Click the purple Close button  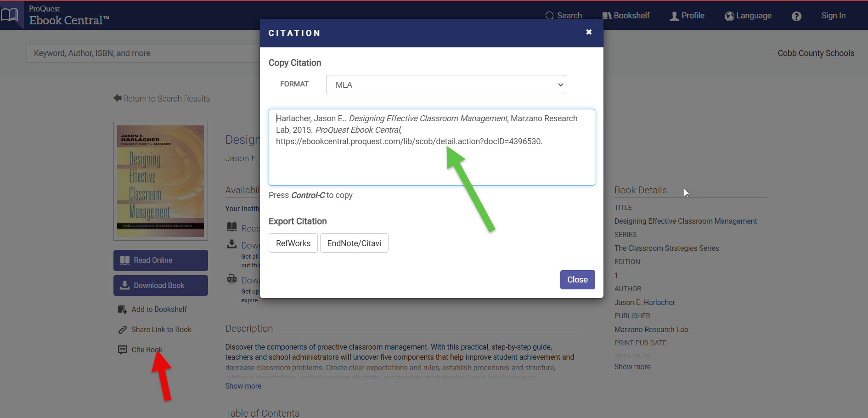pyautogui.click(x=577, y=280)
